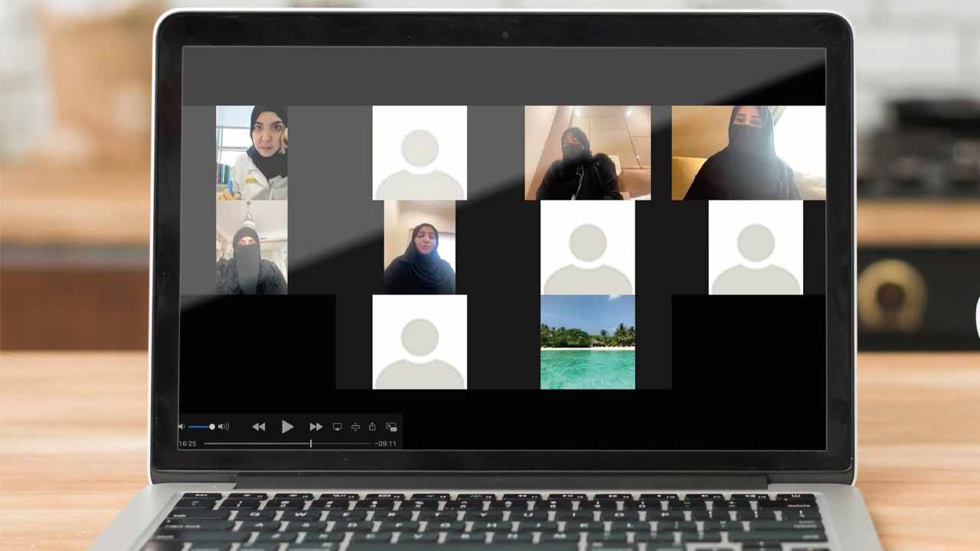980x551 pixels.
Task: Click the rewind double-arrow icon
Action: pyautogui.click(x=259, y=427)
